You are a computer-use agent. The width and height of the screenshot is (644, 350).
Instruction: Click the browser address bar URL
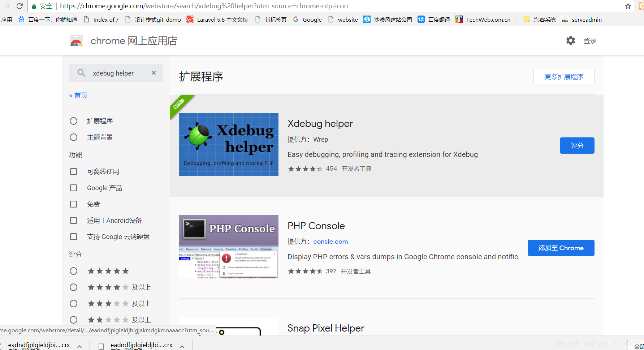pos(204,6)
